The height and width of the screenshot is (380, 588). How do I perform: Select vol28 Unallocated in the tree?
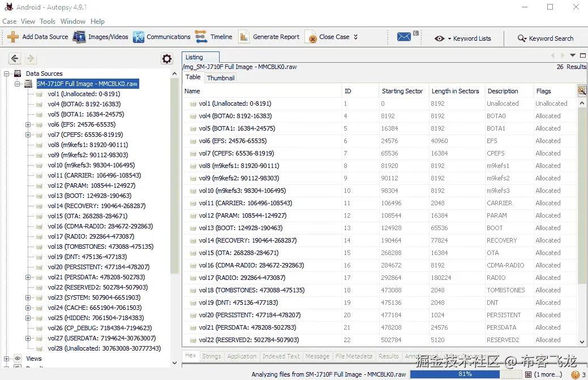104,348
